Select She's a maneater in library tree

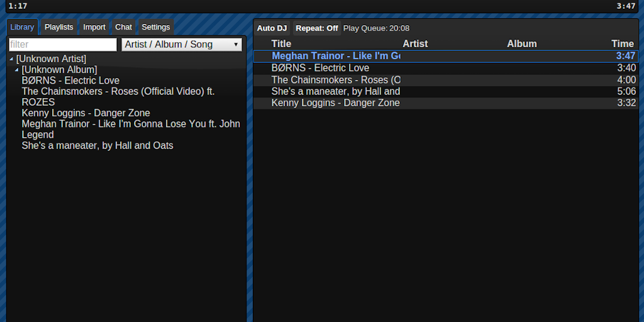[x=97, y=145]
